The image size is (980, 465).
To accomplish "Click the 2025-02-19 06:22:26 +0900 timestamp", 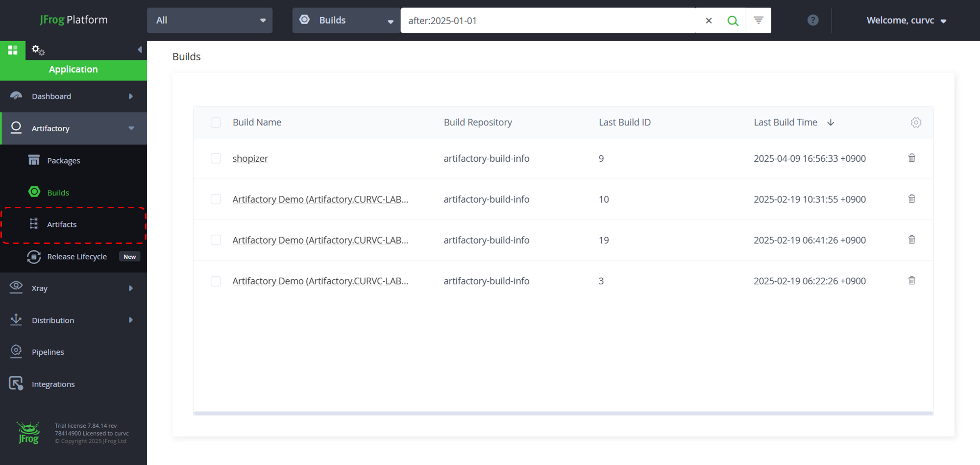I will coord(809,281).
